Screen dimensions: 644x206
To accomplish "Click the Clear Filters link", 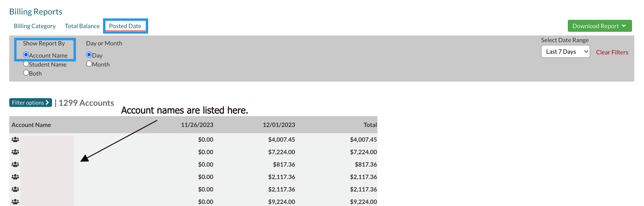I will (x=612, y=52).
